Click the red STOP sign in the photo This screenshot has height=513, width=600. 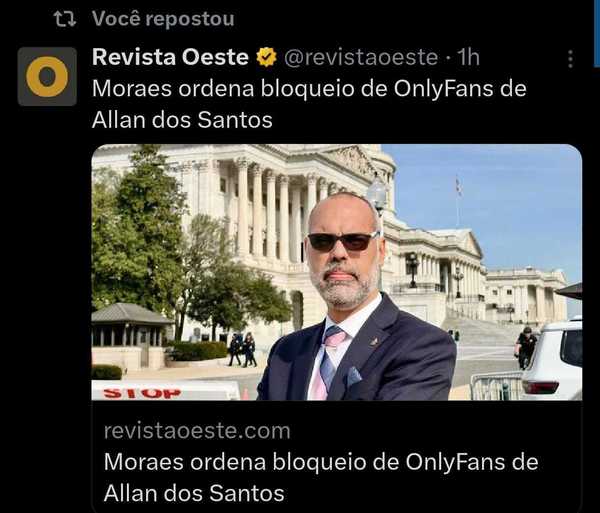[142, 393]
